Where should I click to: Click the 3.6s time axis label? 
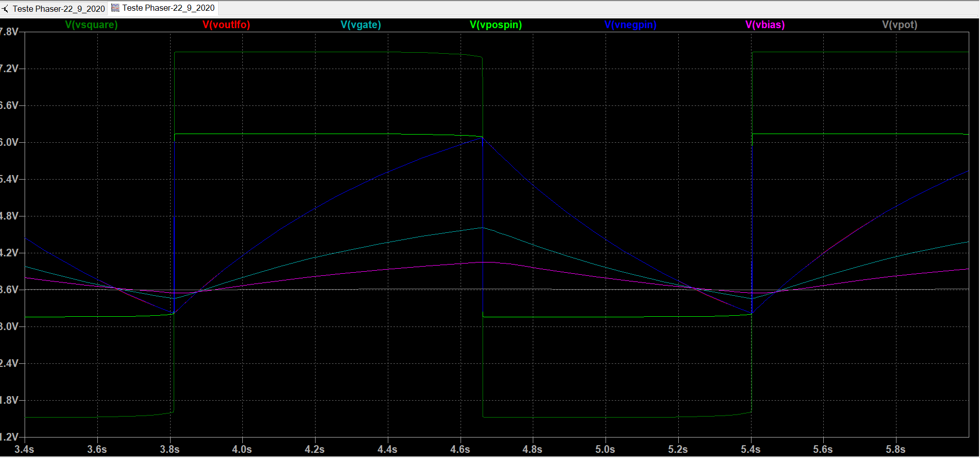pyautogui.click(x=97, y=449)
